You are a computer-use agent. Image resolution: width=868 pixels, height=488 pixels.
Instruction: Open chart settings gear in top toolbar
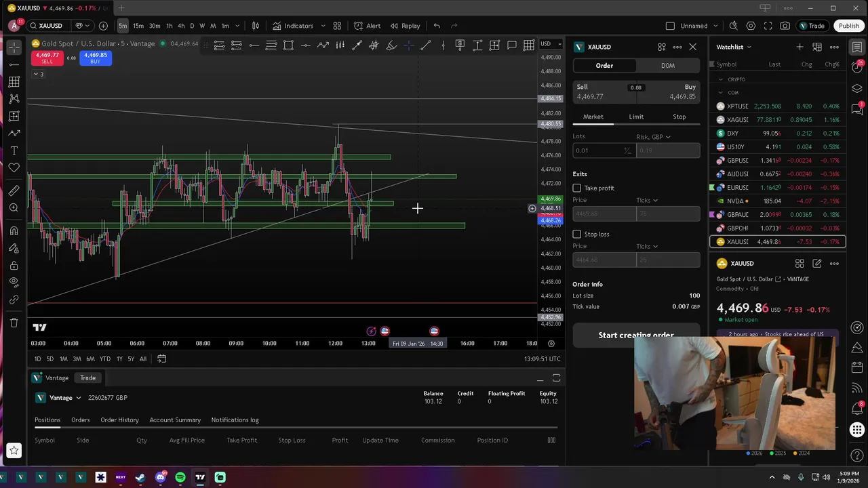[751, 26]
